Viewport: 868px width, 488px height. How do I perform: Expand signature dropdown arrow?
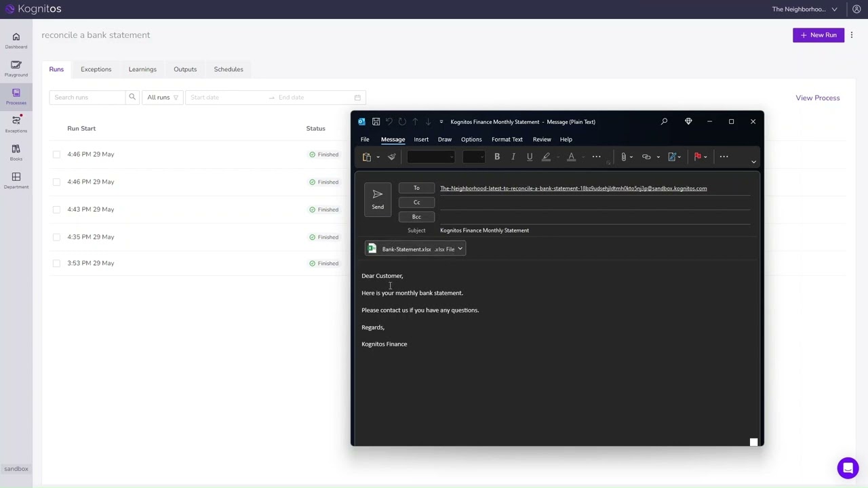[679, 158]
